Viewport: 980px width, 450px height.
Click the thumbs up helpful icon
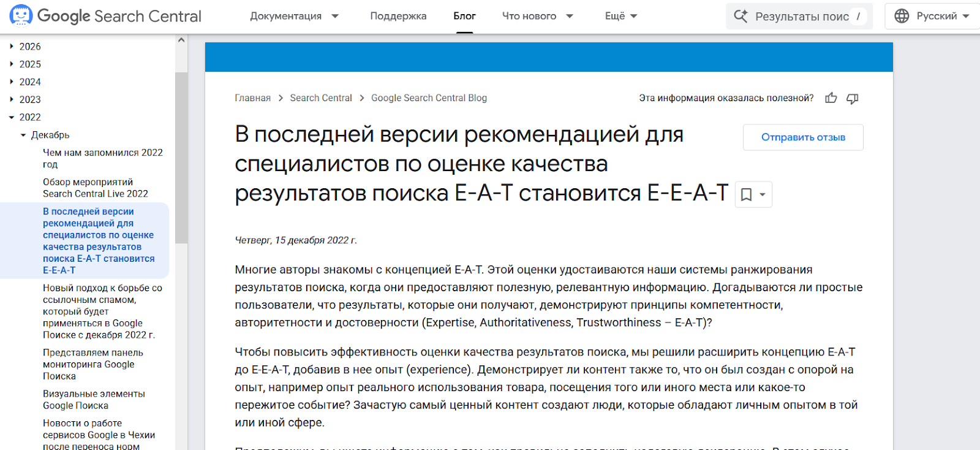pyautogui.click(x=831, y=98)
